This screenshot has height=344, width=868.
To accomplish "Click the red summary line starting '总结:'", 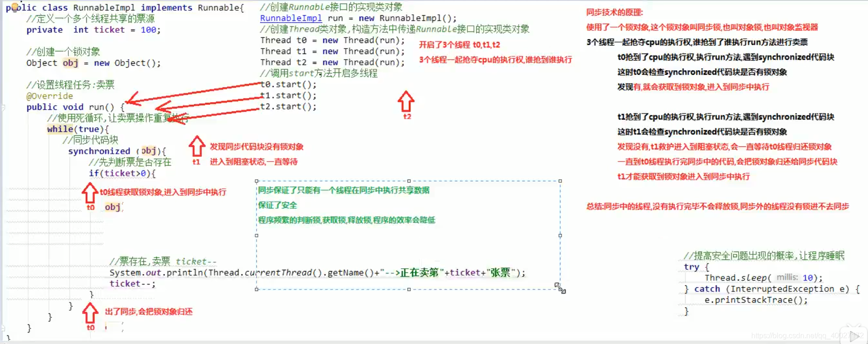I will 718,206.
